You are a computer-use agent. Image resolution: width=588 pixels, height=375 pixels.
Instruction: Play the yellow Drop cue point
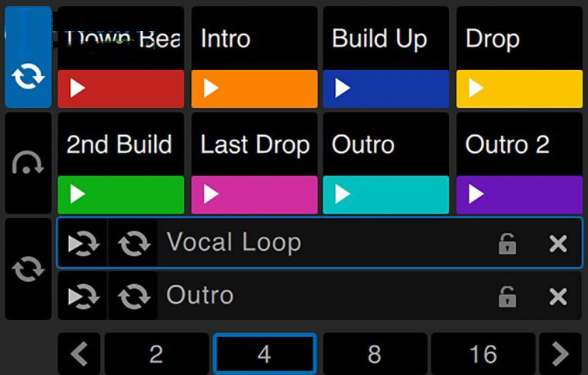(520, 89)
